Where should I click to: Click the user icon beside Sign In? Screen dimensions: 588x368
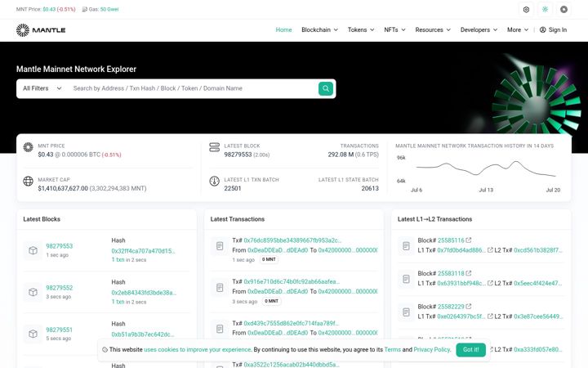(542, 29)
